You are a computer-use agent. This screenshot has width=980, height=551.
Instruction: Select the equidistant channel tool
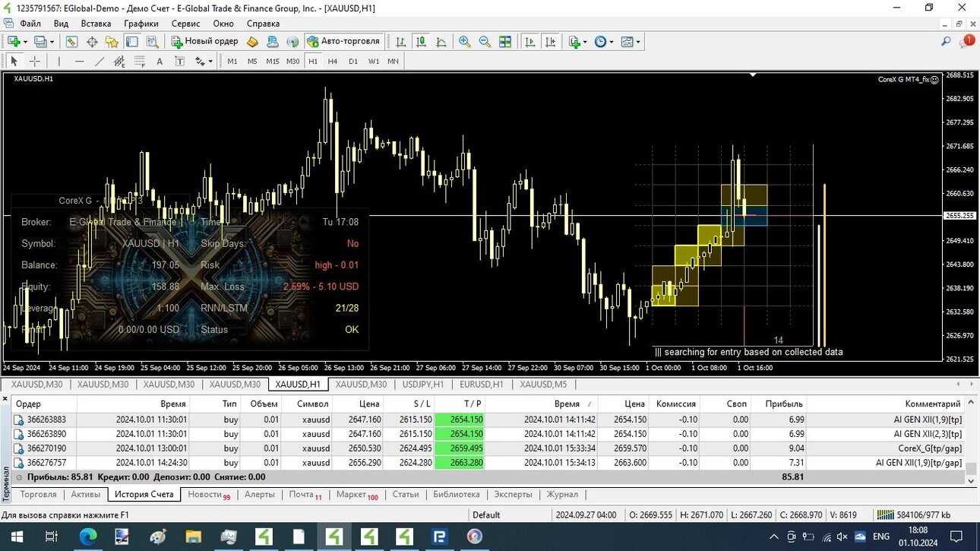pyautogui.click(x=120, y=62)
